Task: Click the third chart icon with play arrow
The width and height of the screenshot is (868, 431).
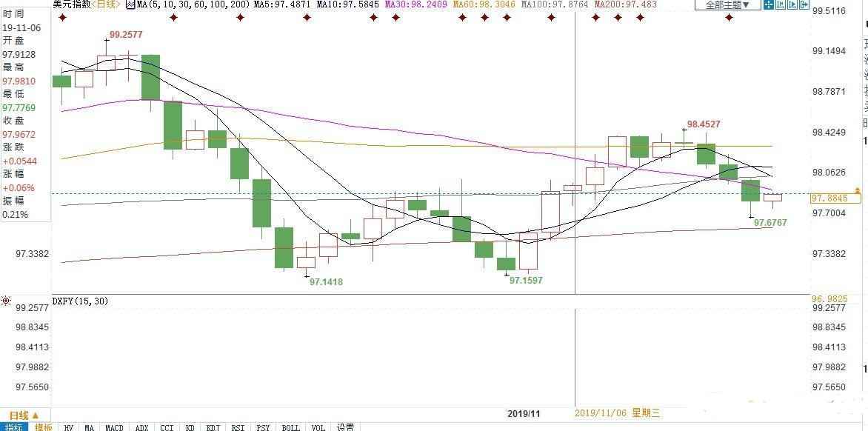Action: [x=793, y=5]
